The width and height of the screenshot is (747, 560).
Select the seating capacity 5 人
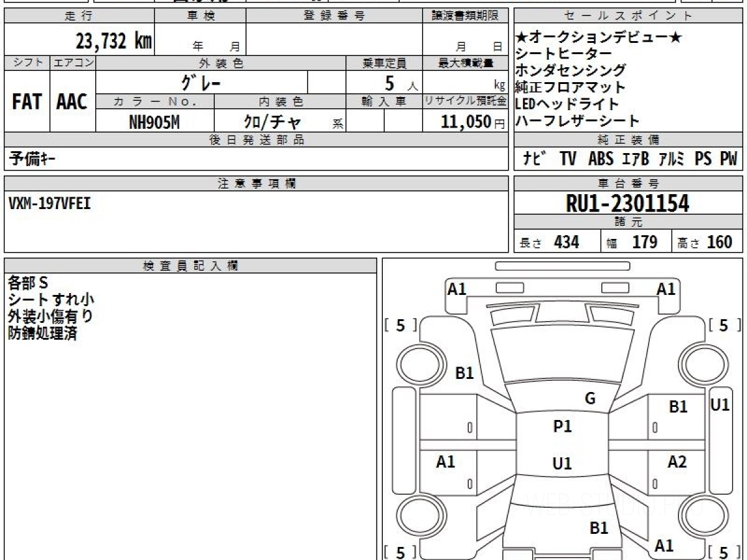pyautogui.click(x=401, y=83)
